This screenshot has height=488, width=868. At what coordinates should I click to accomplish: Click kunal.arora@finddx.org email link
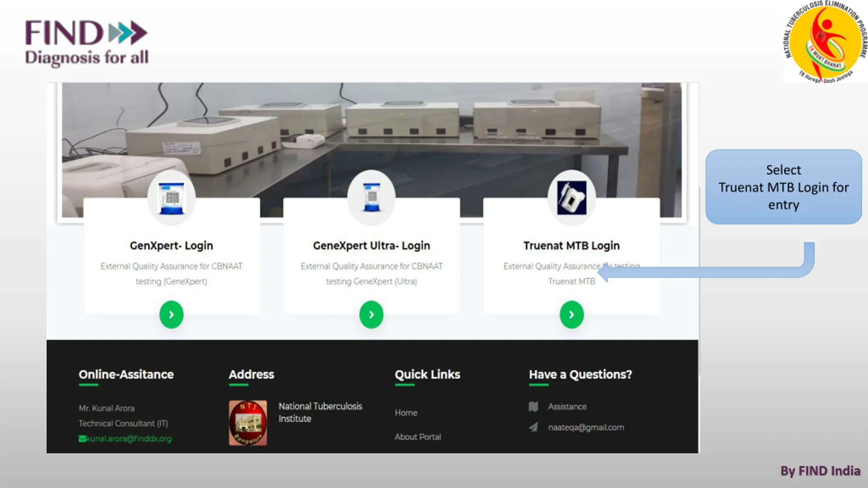[129, 439]
